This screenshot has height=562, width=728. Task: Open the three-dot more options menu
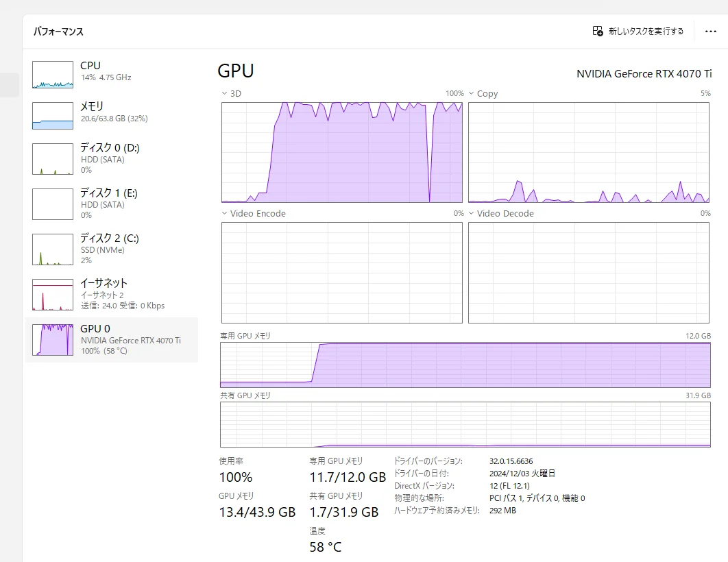(710, 32)
